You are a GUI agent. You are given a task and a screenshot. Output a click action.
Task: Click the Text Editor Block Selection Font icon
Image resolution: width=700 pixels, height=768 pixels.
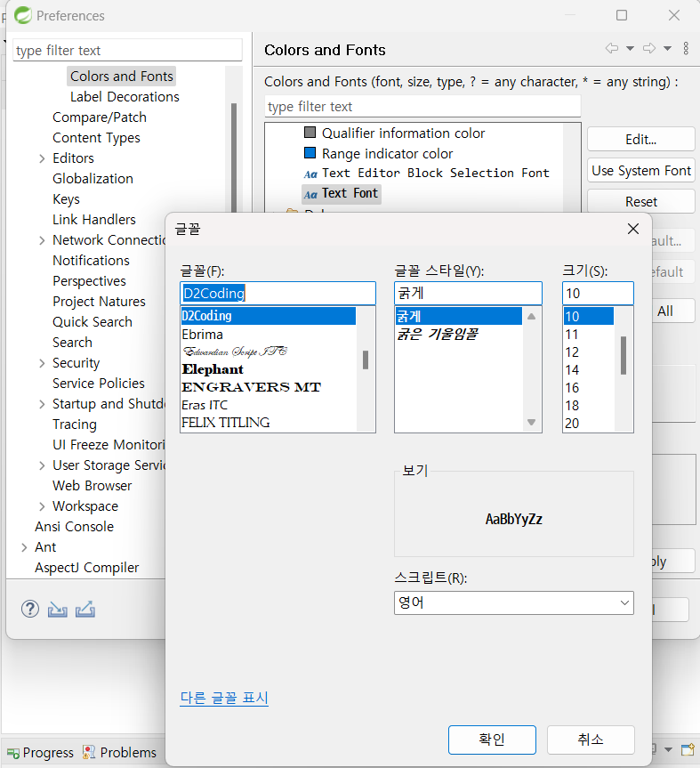tap(310, 174)
